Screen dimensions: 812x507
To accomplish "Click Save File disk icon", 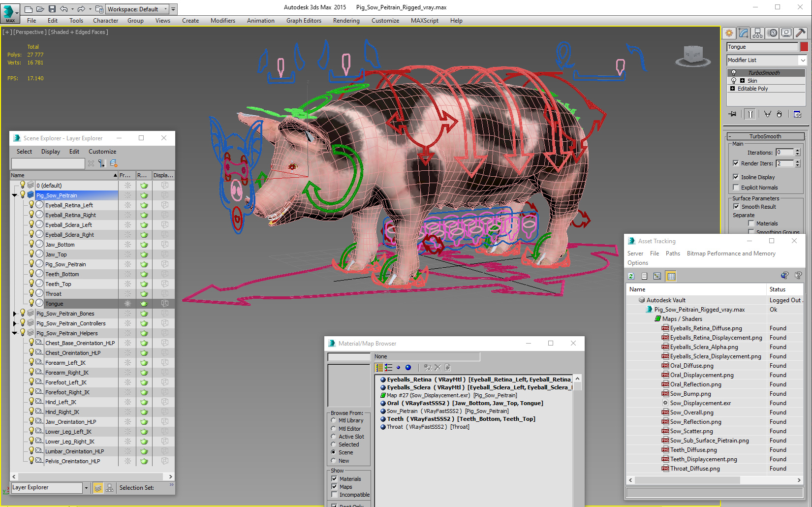I will (x=51, y=9).
